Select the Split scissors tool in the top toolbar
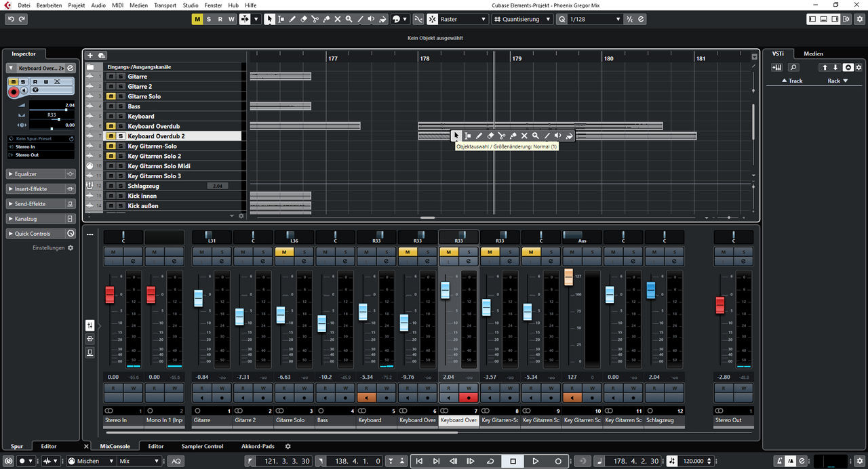868x469 pixels. point(315,19)
